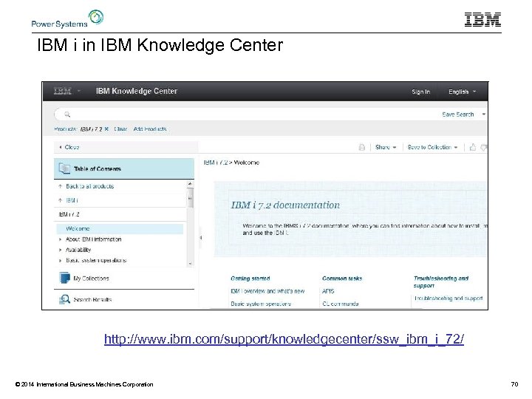Click the search magnifier icon
532x399 pixels.
(67, 115)
